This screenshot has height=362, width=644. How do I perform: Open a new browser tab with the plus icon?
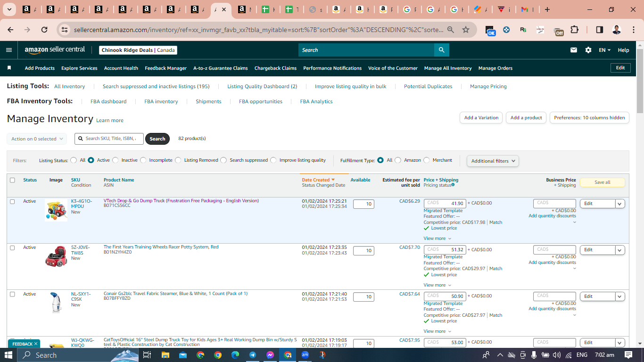(547, 9)
